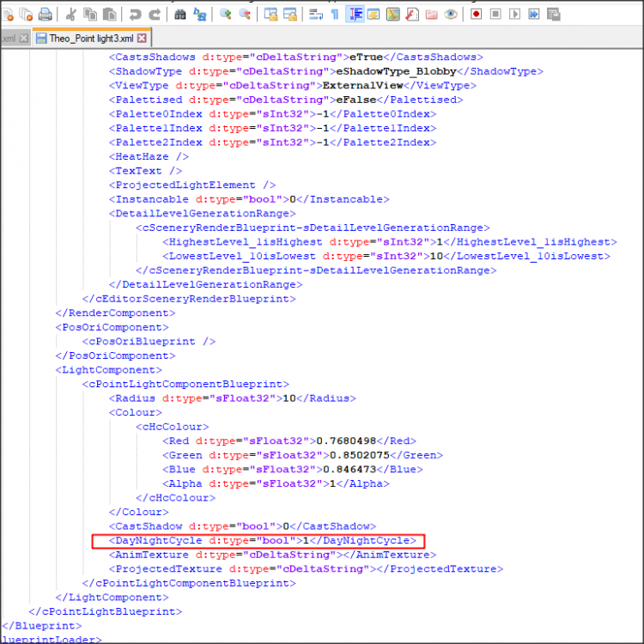
Task: Switch to Theo_Point light3.xml tab
Action: (x=90, y=39)
